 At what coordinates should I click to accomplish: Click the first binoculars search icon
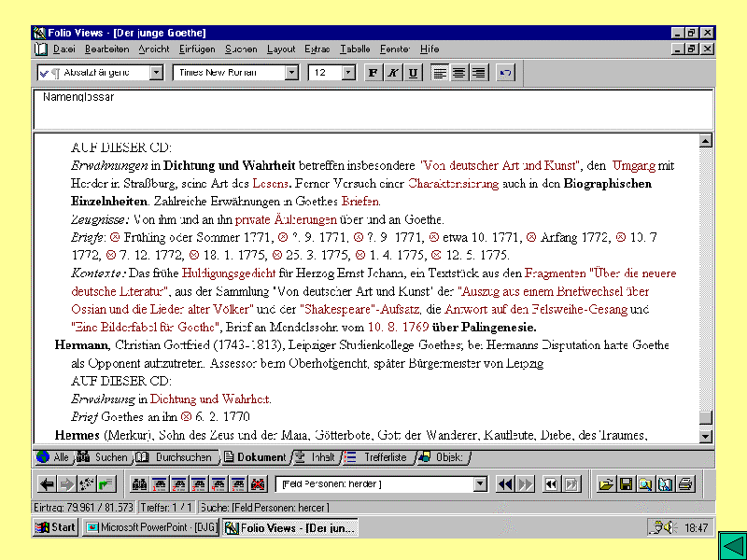pos(139,484)
